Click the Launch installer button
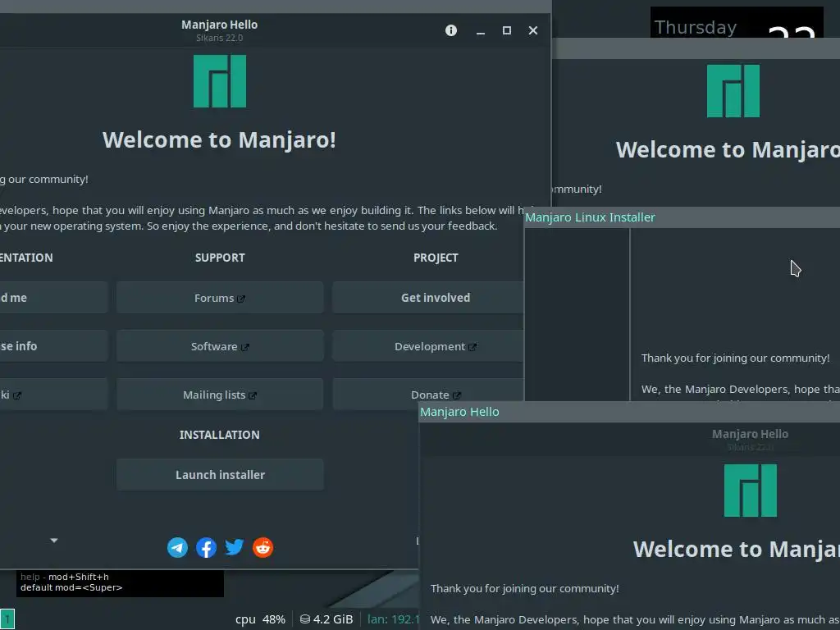This screenshot has height=630, width=840. tap(220, 475)
